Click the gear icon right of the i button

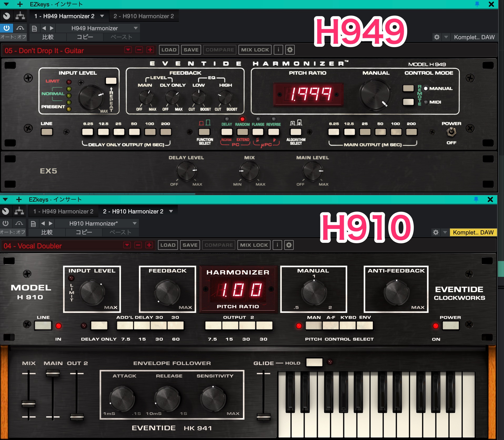point(290,49)
